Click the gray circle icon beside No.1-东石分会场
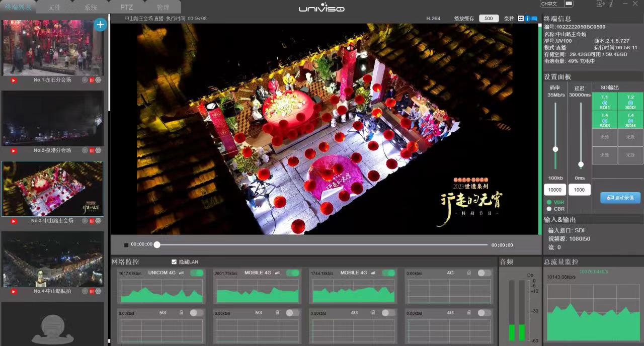 pos(85,80)
